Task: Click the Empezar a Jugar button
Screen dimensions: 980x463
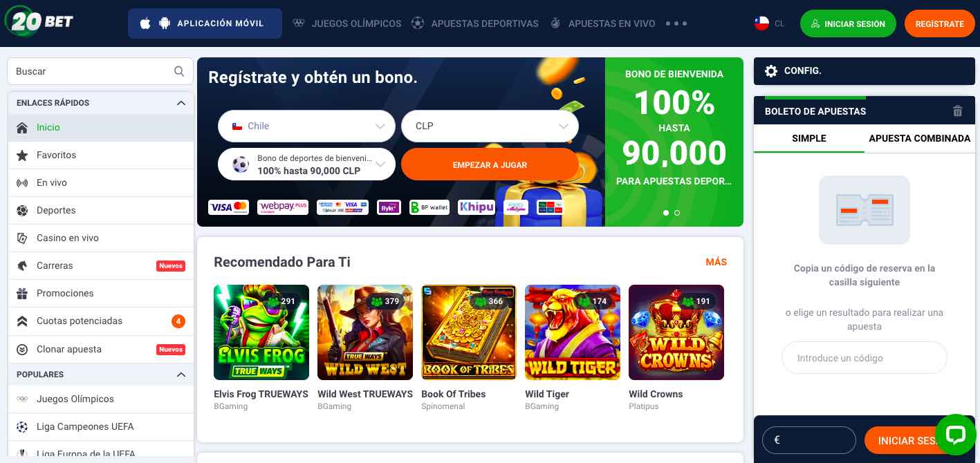Action: pyautogui.click(x=490, y=164)
